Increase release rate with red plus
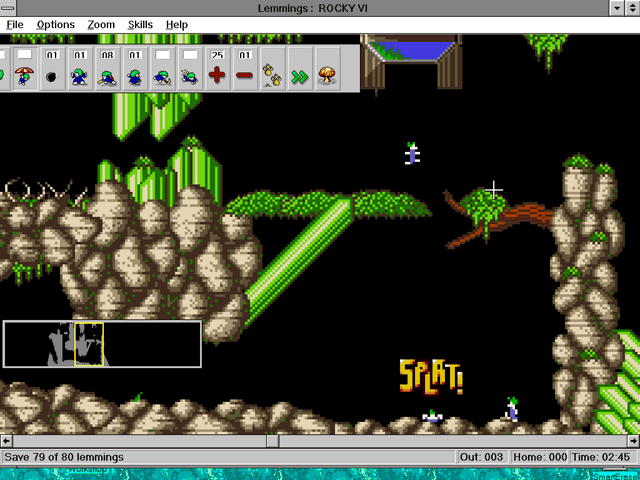 (x=217, y=68)
